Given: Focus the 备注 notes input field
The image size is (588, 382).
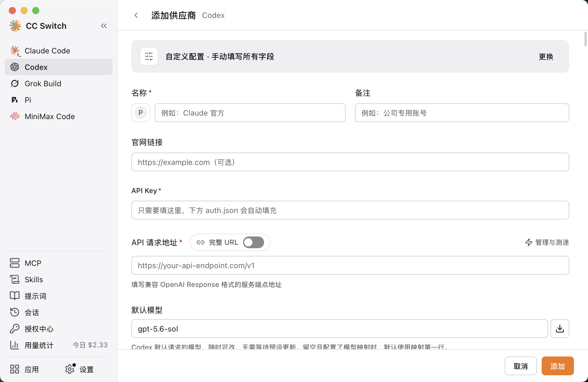Looking at the screenshot, I should 462,113.
